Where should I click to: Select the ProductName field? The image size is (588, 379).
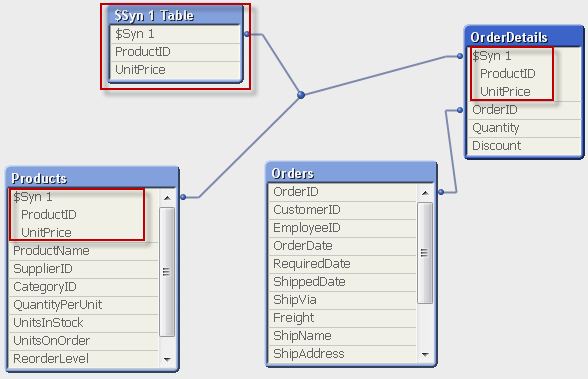tap(84, 251)
